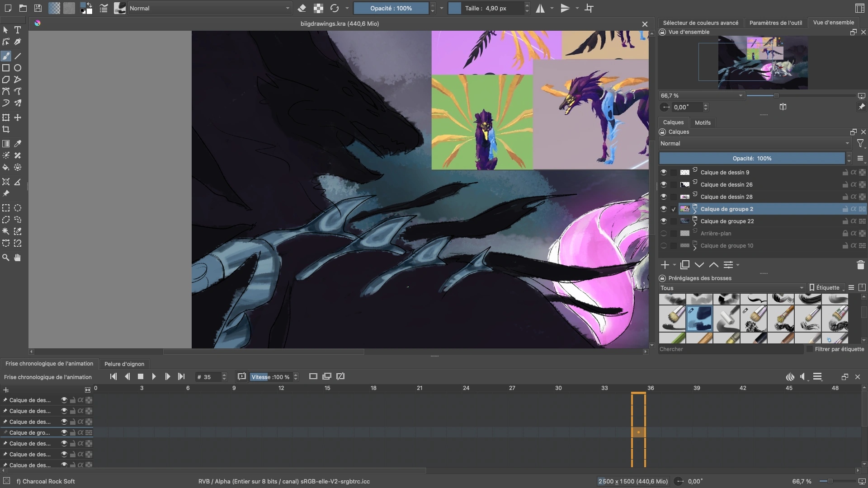Viewport: 868px width, 488px height.
Task: Pick the Color sampler tool
Action: point(18,144)
